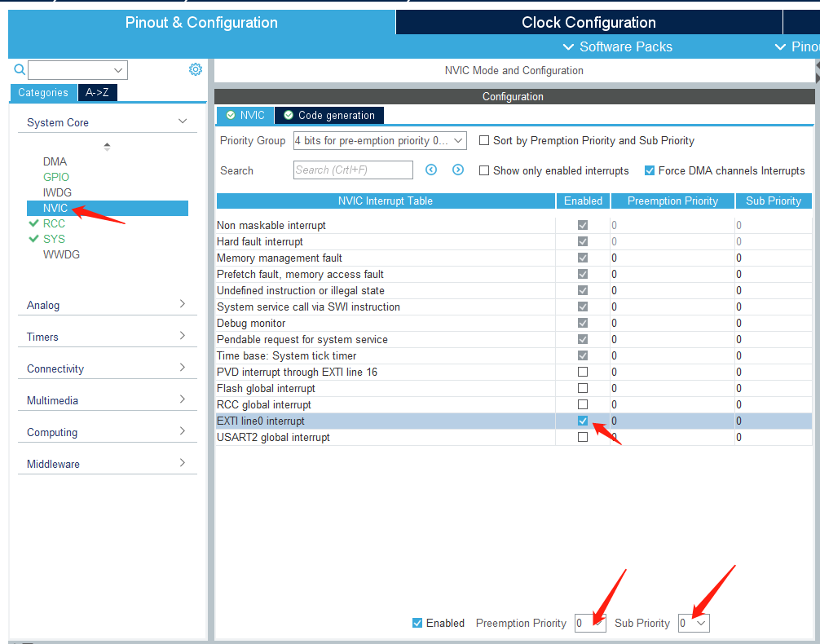Viewport: 820px width, 644px height.
Task: Select Memory management fault row
Action: coord(514,258)
